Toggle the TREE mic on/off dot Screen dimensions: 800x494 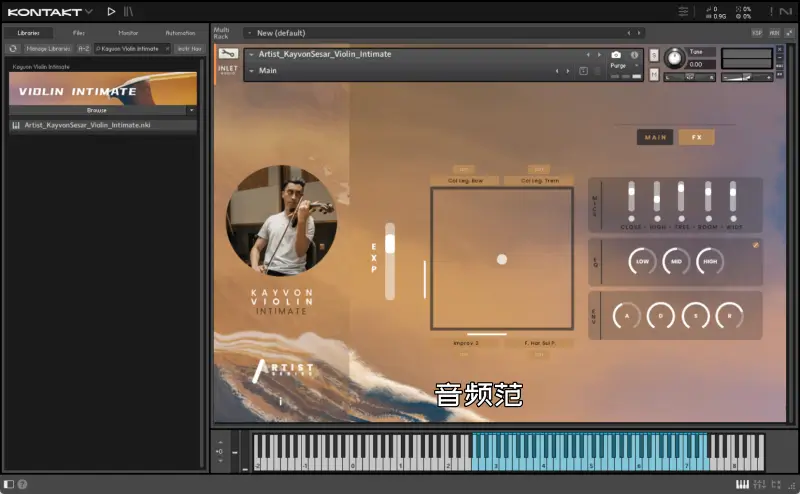682,218
